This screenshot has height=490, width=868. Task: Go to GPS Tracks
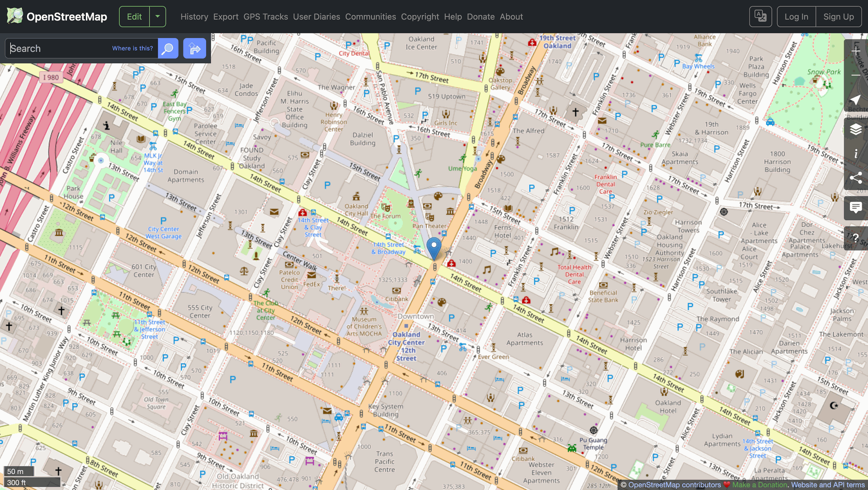(266, 17)
